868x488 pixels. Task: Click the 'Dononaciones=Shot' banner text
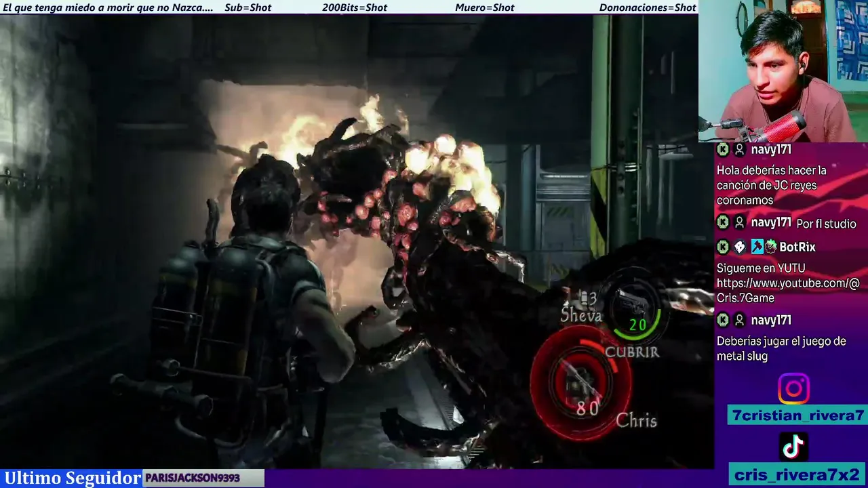[x=648, y=7]
